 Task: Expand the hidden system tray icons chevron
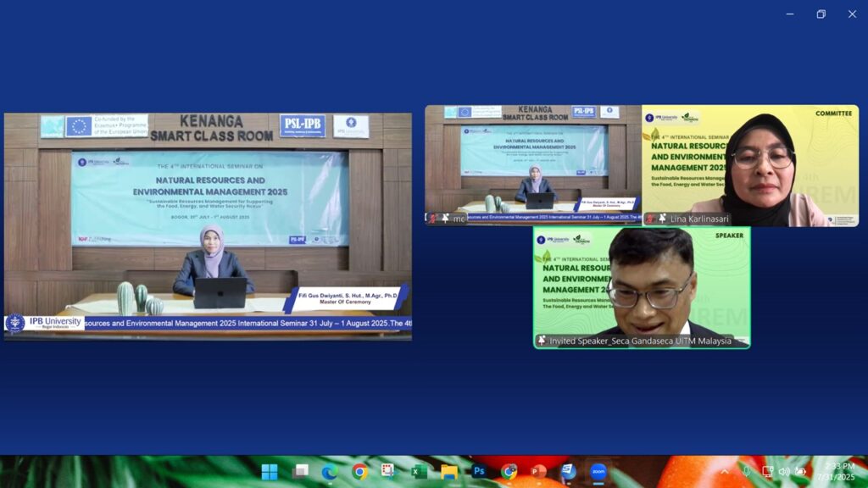725,472
